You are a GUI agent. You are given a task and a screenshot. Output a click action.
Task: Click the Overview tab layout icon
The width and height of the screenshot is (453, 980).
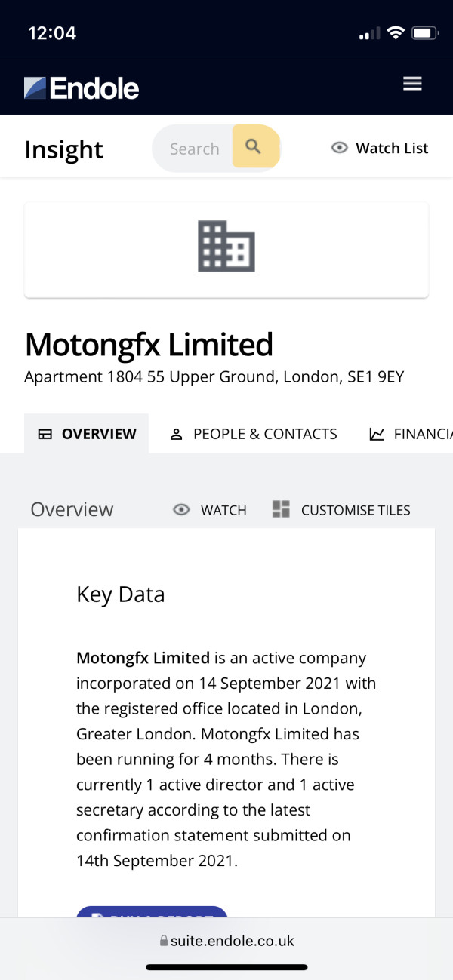coord(45,434)
